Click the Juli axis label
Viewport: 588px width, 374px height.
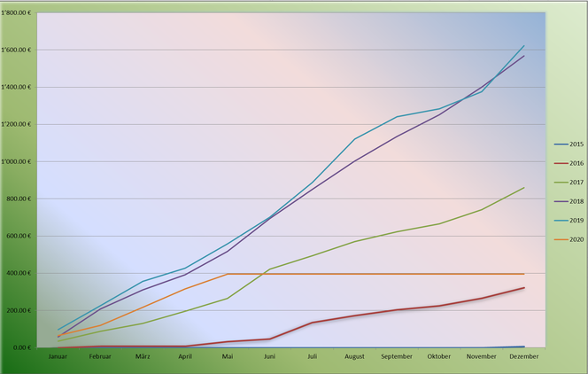pos(312,356)
